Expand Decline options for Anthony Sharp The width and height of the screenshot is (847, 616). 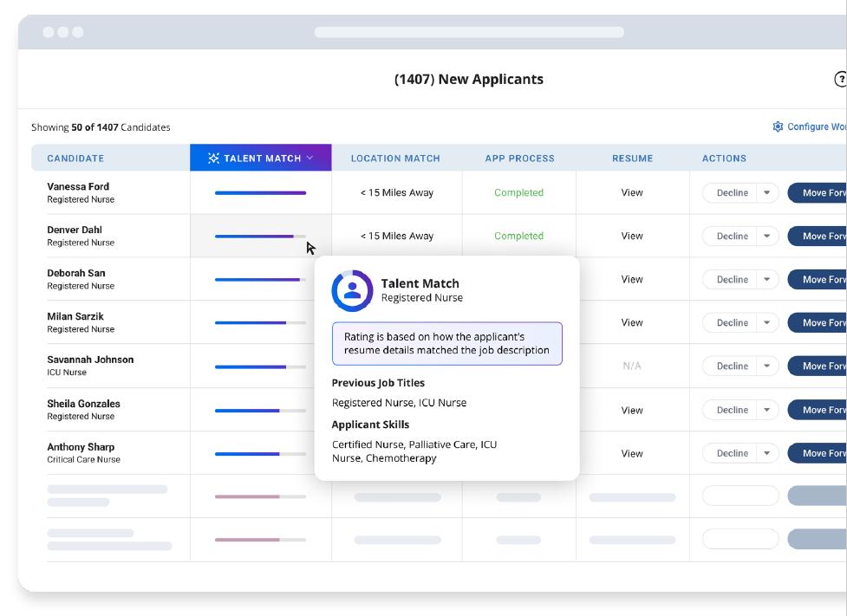[x=767, y=453]
